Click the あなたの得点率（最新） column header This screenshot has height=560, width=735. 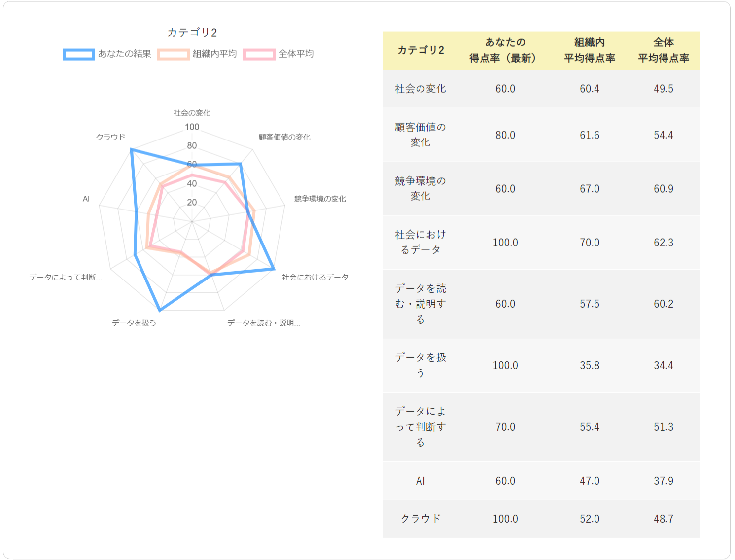[x=505, y=50]
